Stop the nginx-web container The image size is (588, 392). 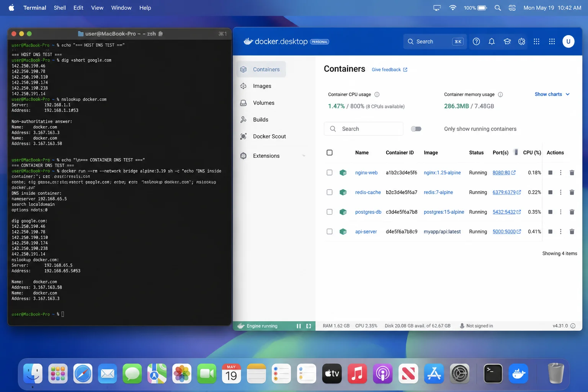pos(550,173)
